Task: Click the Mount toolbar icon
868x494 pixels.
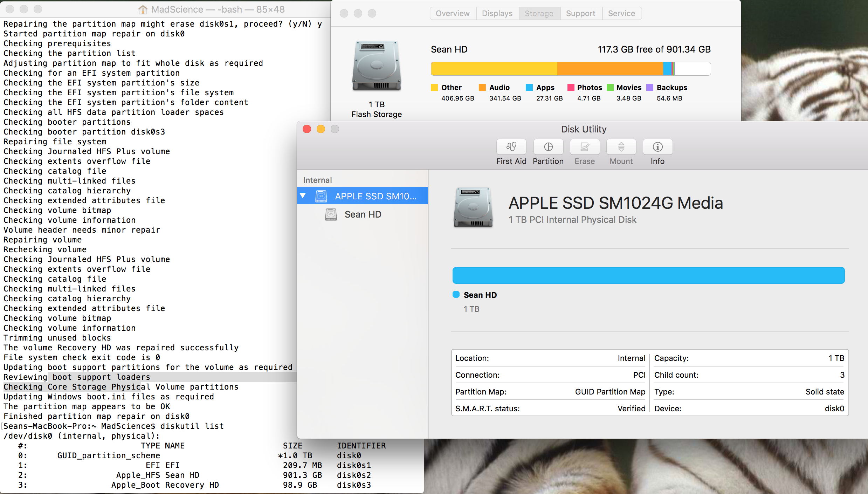Action: [621, 147]
